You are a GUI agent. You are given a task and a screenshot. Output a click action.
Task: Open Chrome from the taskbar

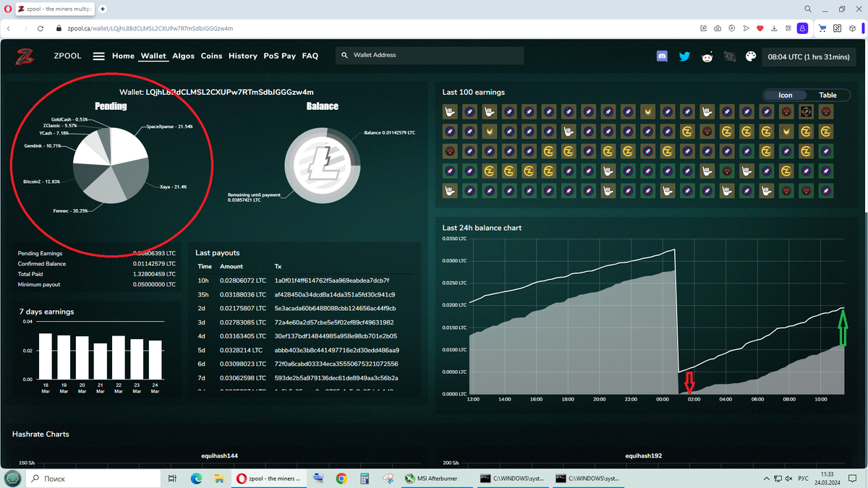click(341, 479)
